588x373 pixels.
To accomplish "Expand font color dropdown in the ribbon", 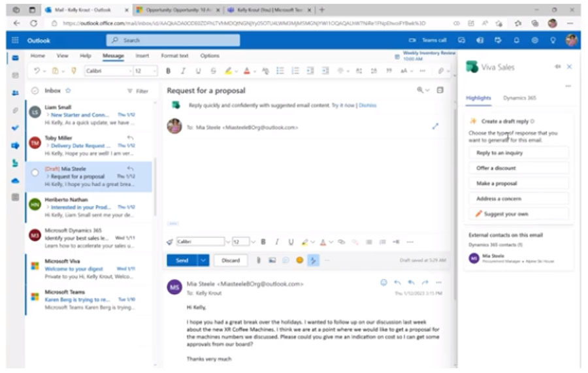I will click(x=255, y=71).
